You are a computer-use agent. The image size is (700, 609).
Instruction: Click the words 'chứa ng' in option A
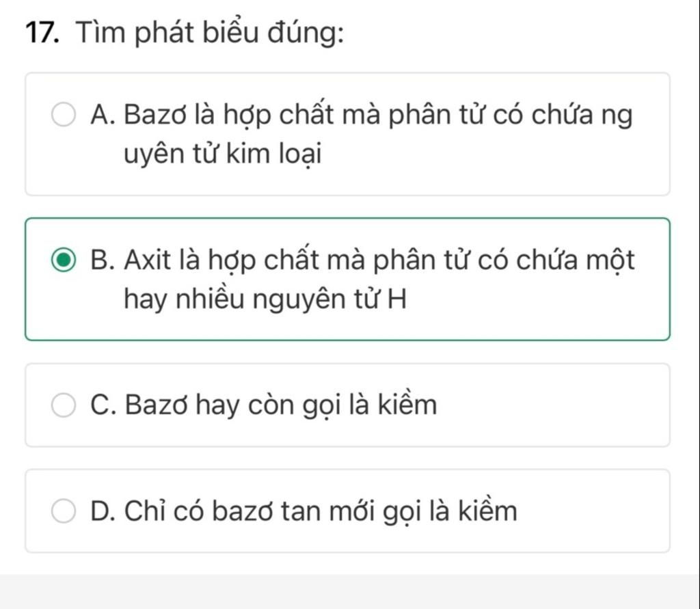[x=582, y=115]
